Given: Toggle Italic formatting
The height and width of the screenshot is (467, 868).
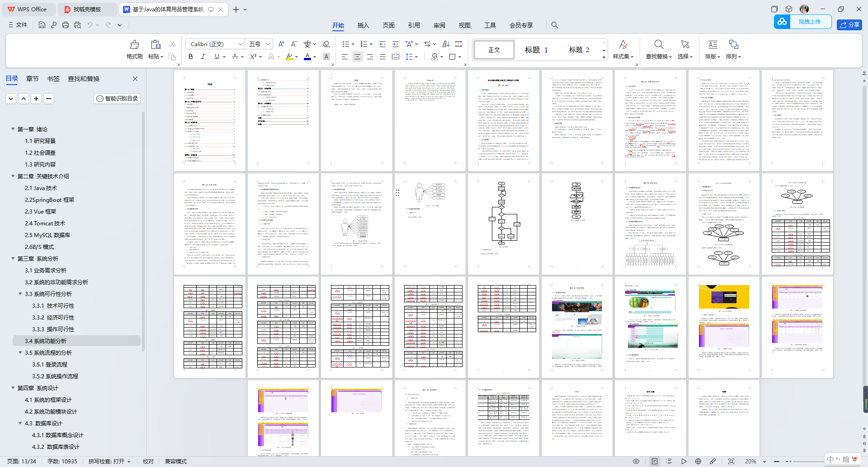Looking at the screenshot, I should pos(203,57).
